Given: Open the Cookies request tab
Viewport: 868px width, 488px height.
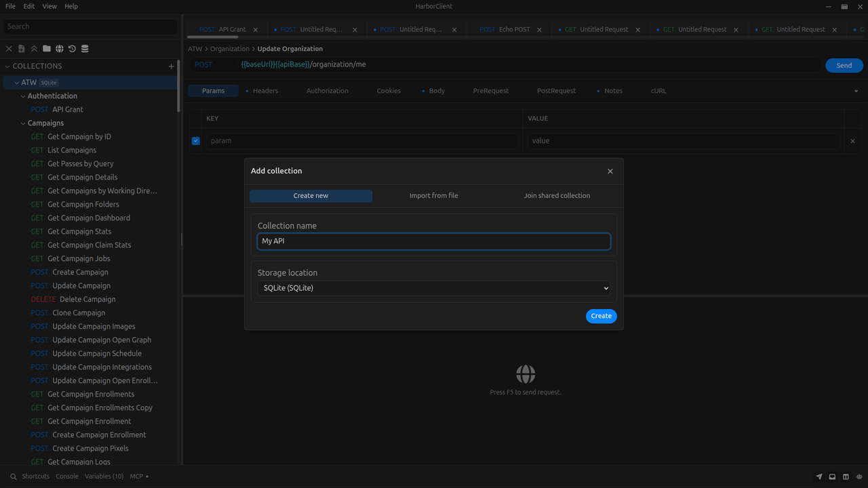Looking at the screenshot, I should tap(389, 91).
